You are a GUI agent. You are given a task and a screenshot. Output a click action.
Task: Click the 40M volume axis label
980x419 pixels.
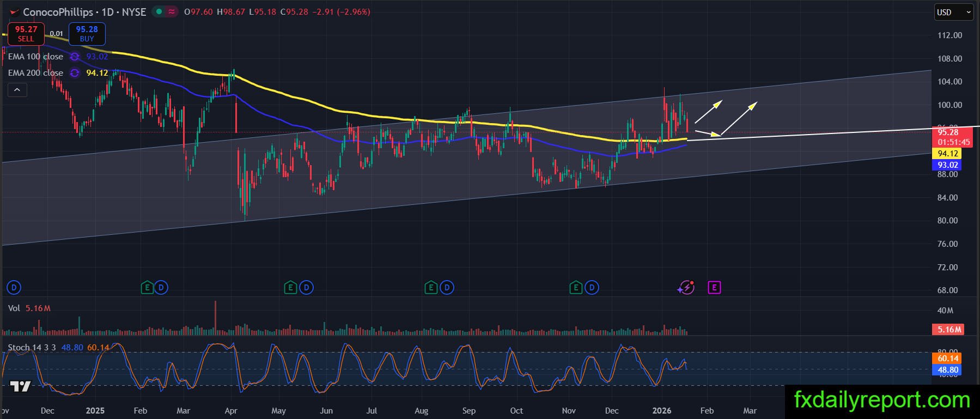click(945, 311)
